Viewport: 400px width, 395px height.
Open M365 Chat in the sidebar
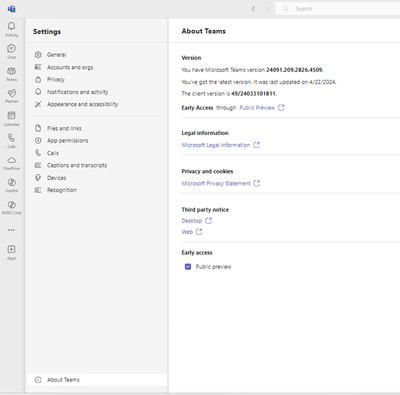click(x=12, y=207)
